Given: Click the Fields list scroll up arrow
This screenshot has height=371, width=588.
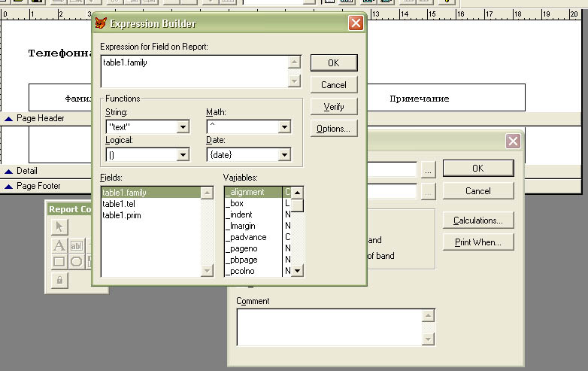Looking at the screenshot, I should pyautogui.click(x=207, y=193).
